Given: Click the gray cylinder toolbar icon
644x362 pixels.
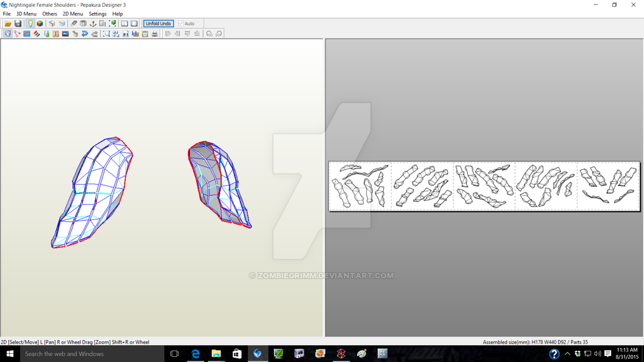Looking at the screenshot, I should (84, 24).
